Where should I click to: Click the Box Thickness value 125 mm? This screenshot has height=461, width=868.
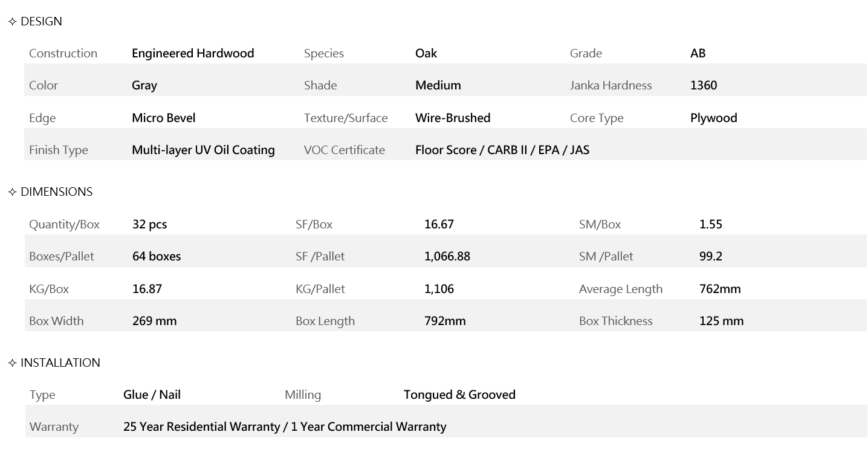[x=721, y=321]
